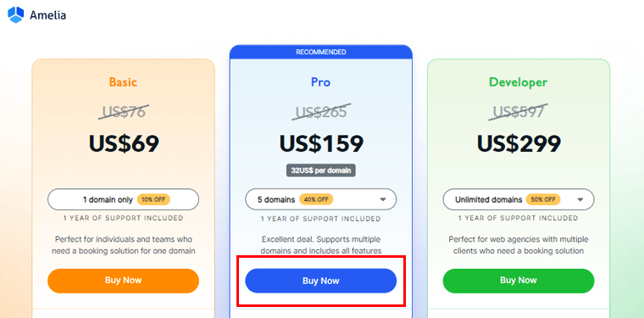Viewport: 644px width, 318px height.
Task: Click the Amelia brand name text
Action: [47, 15]
